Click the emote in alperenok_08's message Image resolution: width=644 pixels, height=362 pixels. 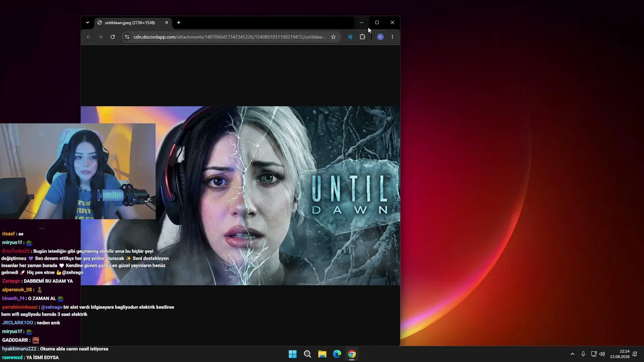tap(40, 290)
